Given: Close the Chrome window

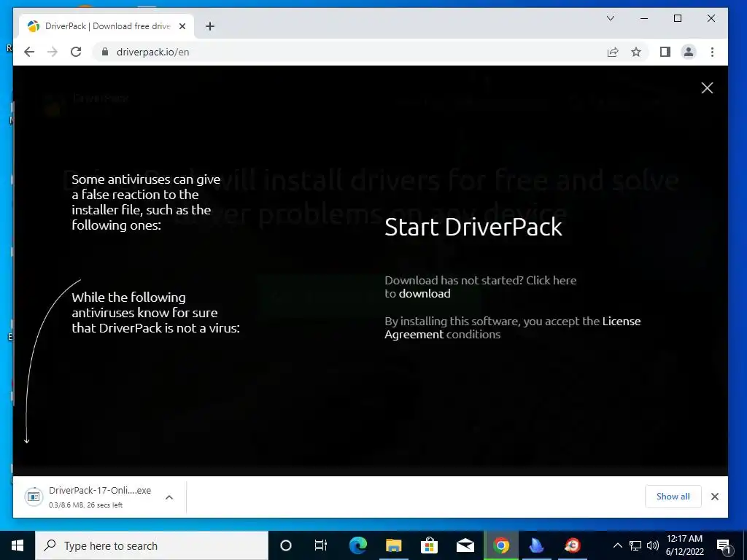Looking at the screenshot, I should click(x=711, y=18).
